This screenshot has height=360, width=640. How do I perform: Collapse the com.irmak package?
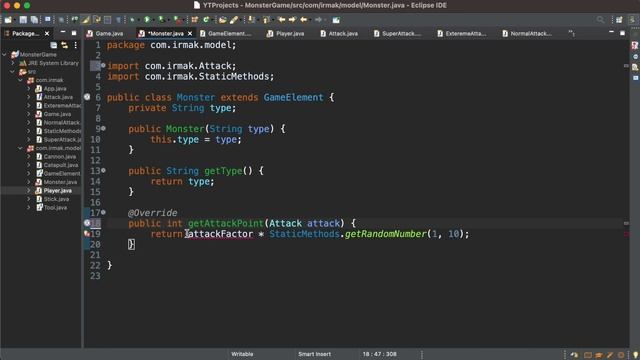(x=20, y=80)
